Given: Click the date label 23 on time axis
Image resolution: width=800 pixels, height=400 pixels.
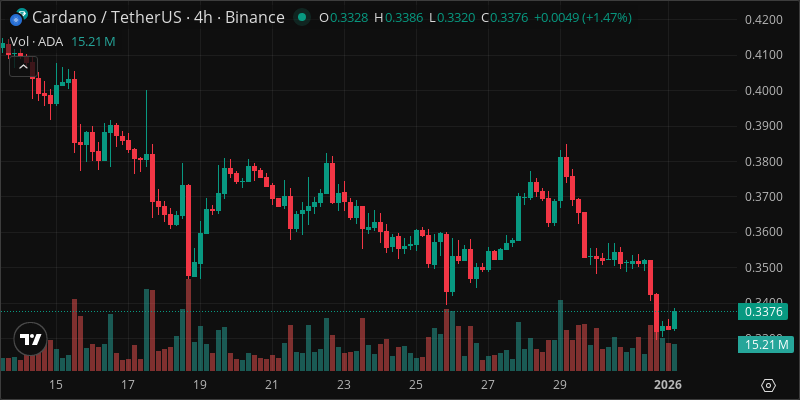Looking at the screenshot, I should click(344, 385).
